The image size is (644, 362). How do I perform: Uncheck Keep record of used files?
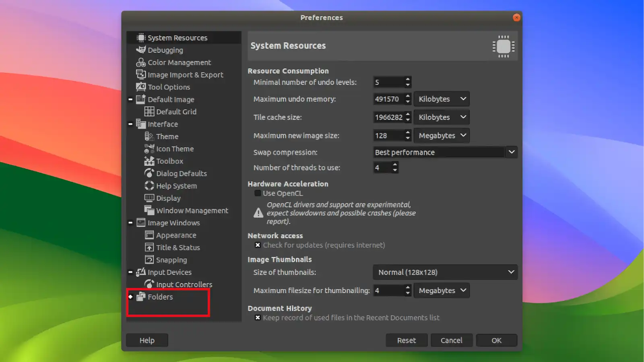coord(258,317)
